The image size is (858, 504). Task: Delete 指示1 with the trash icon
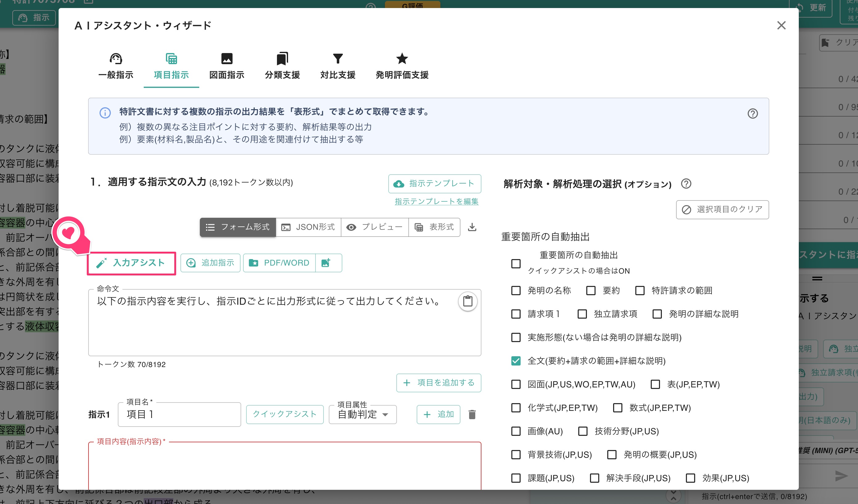click(x=472, y=415)
